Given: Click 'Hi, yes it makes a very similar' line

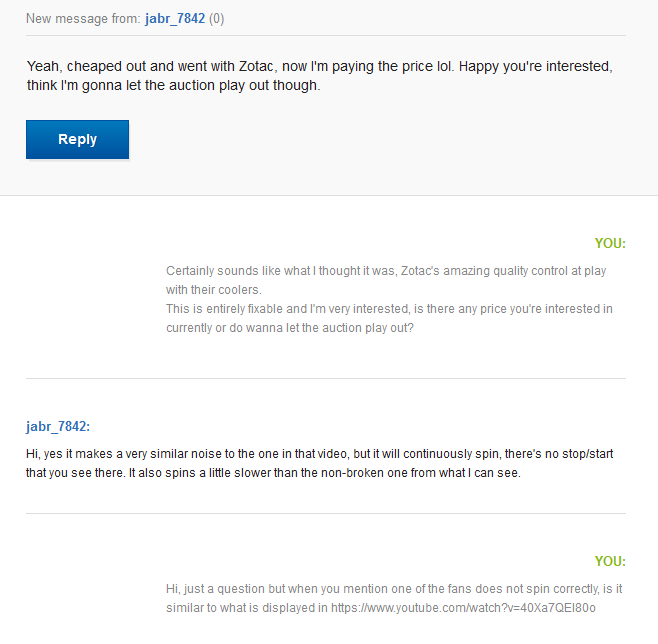Looking at the screenshot, I should [x=319, y=454].
